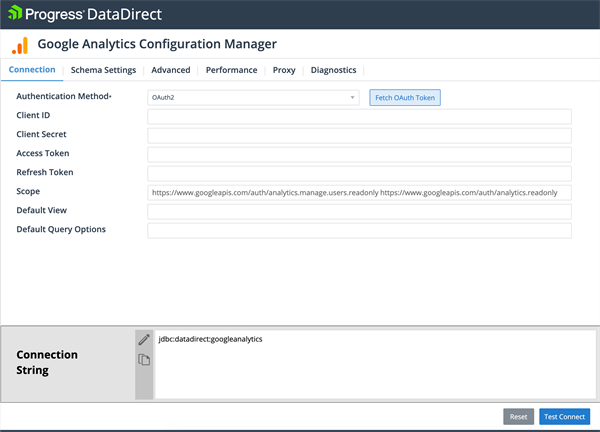The height and width of the screenshot is (432, 600).
Task: Click the Test Connect button
Action: [565, 416]
